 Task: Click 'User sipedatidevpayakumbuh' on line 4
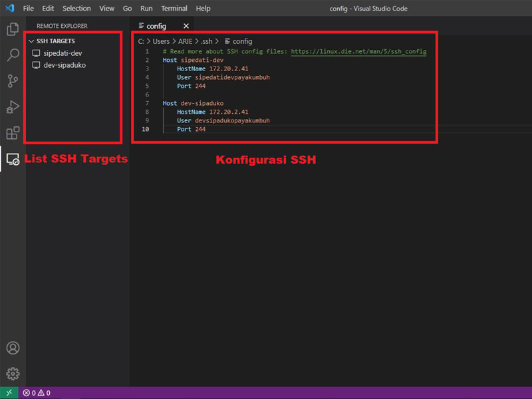point(223,77)
